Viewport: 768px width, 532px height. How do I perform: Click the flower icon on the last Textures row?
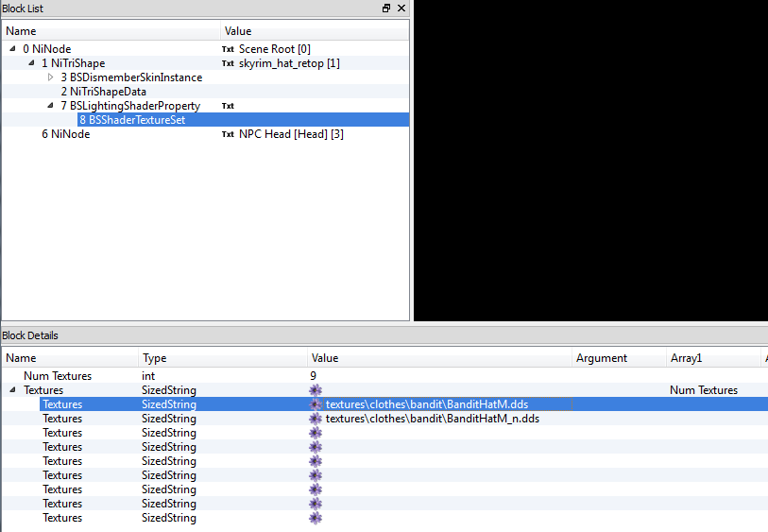click(316, 518)
